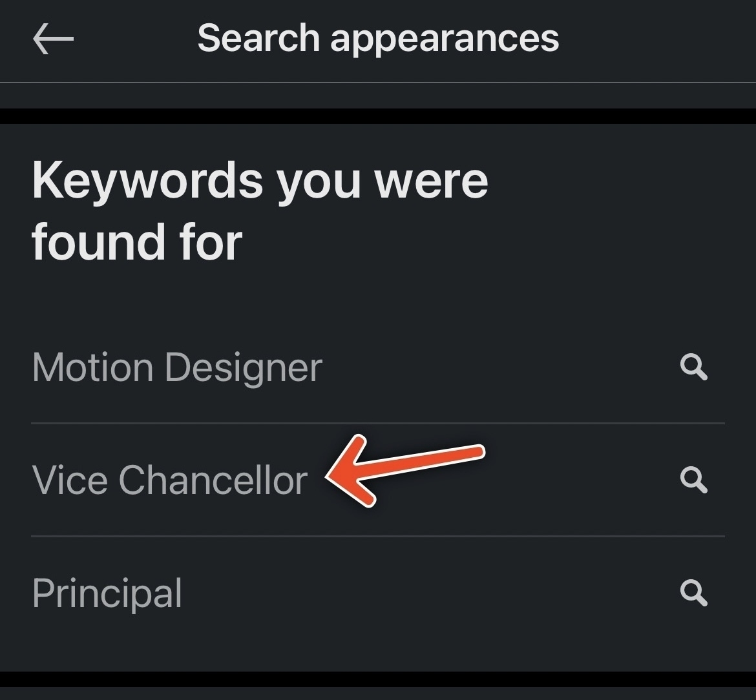The height and width of the screenshot is (700, 756).
Task: Click the word "Search" in the header title
Action: point(258,38)
